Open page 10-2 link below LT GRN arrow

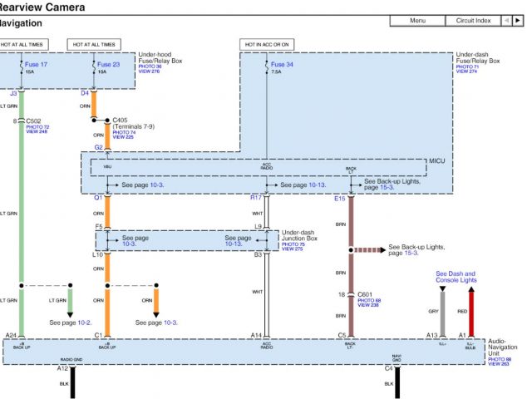click(83, 322)
